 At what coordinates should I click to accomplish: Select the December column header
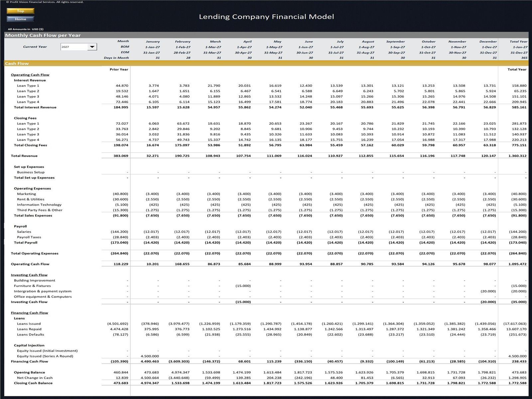click(x=488, y=42)
